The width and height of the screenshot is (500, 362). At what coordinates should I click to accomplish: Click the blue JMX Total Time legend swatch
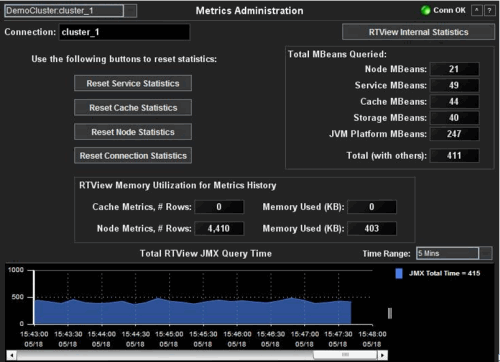coord(399,273)
